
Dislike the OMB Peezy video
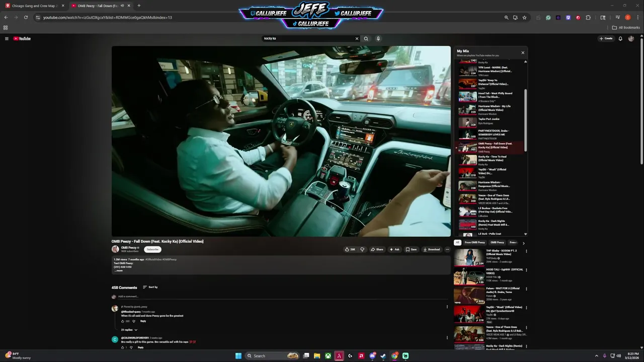pyautogui.click(x=362, y=249)
